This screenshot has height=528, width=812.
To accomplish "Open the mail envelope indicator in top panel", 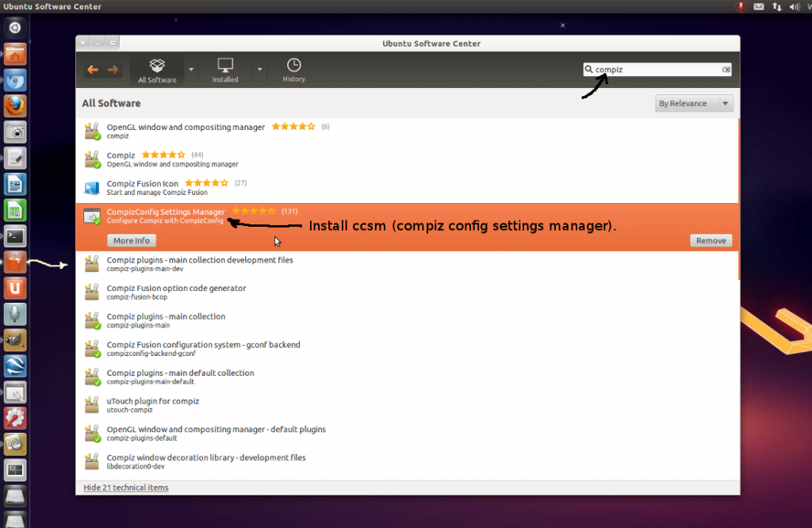I will [x=759, y=6].
